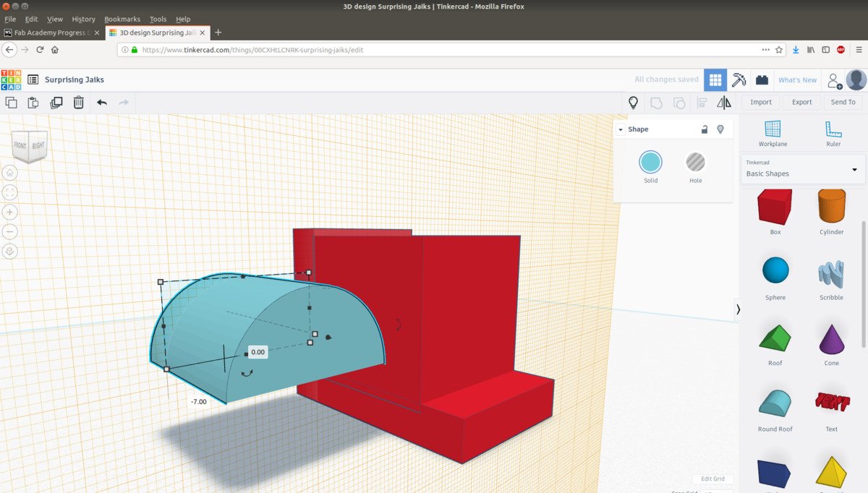This screenshot has height=493, width=868.
Task: Show all hidden shapes with lightbulb icon
Action: (634, 103)
